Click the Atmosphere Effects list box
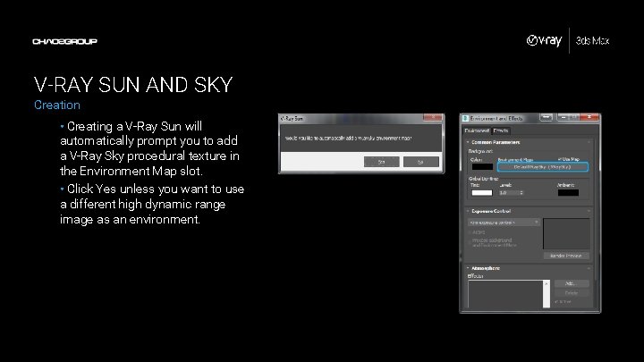The width and height of the screenshot is (644, 362). click(x=505, y=294)
